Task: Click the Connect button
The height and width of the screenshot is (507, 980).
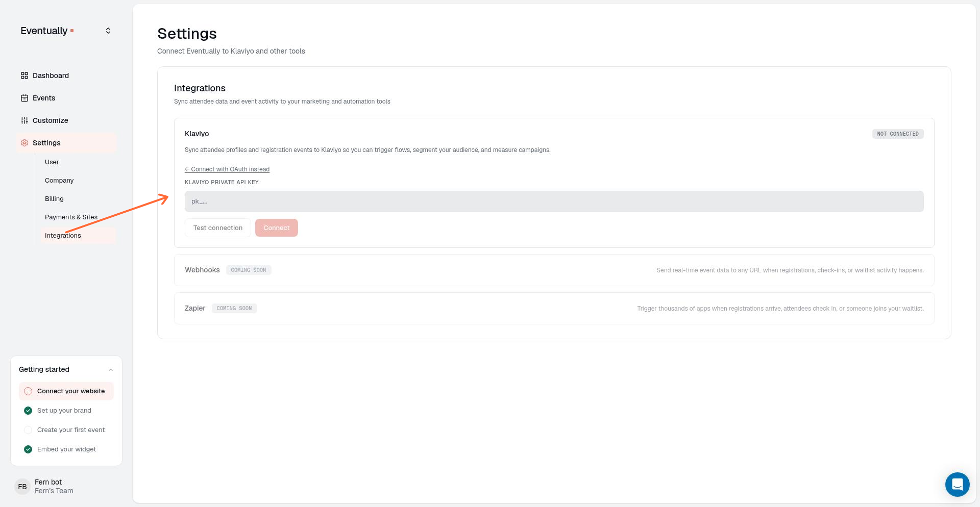Action: point(276,228)
